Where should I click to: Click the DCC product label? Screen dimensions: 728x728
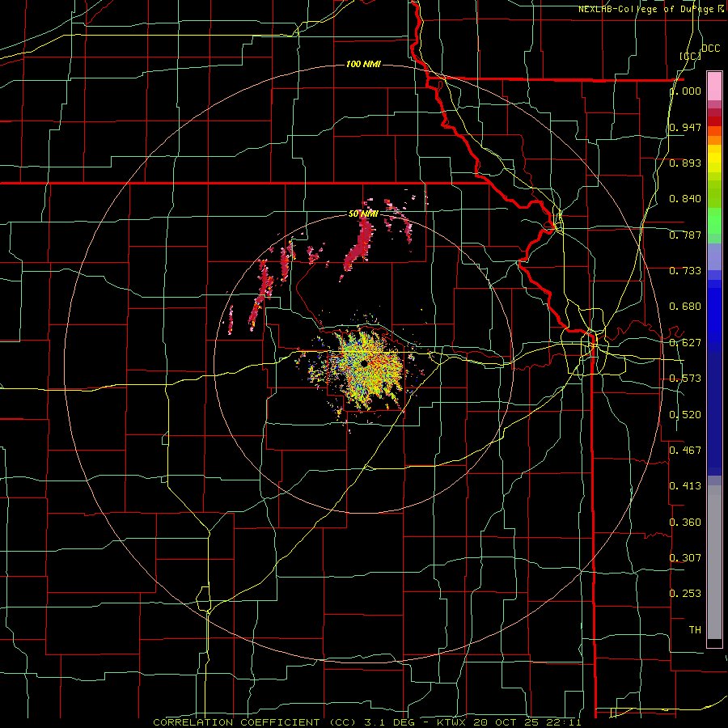click(711, 49)
